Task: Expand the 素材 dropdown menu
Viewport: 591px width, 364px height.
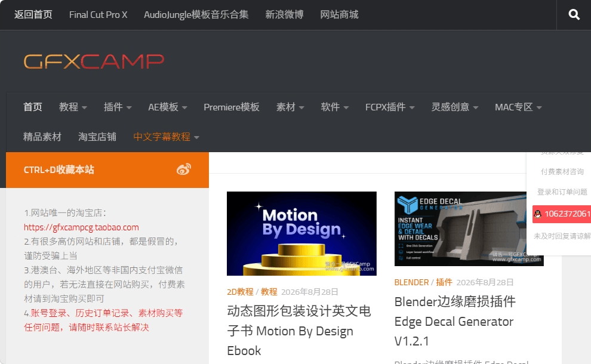Action: (x=290, y=107)
